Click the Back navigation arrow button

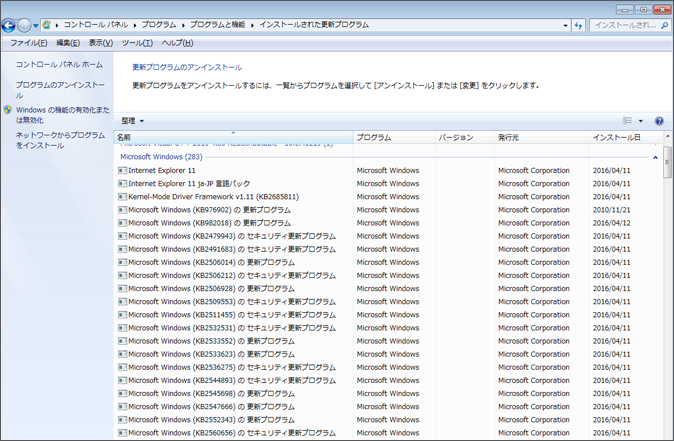tap(8, 26)
